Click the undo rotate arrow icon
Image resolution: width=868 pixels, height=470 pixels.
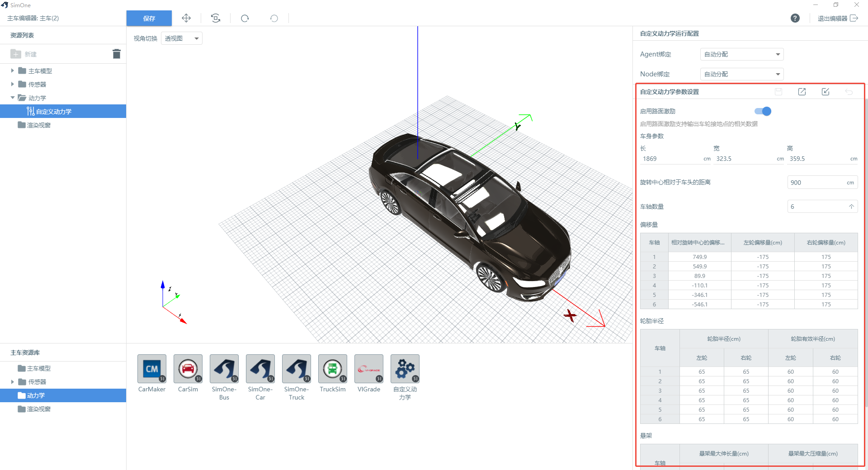click(274, 19)
